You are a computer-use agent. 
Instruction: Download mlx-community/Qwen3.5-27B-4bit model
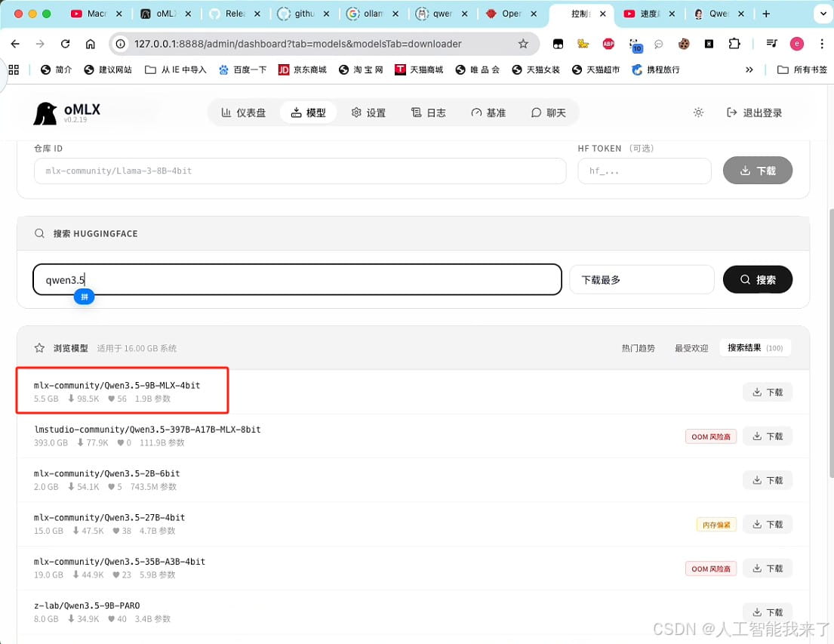click(768, 524)
